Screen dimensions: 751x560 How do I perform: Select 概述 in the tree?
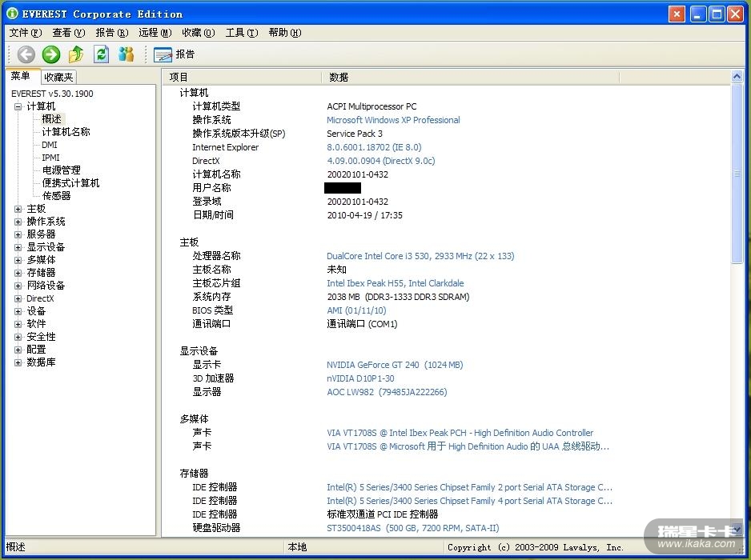[x=52, y=118]
